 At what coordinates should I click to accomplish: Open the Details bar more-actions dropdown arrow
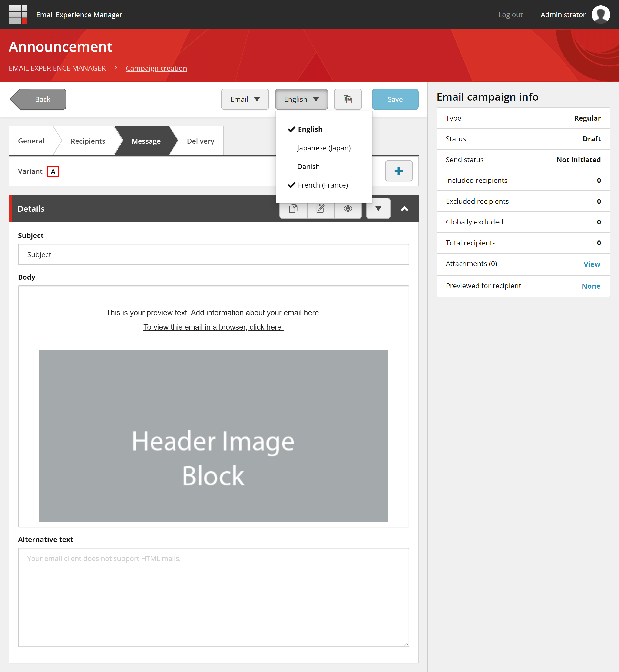point(378,209)
